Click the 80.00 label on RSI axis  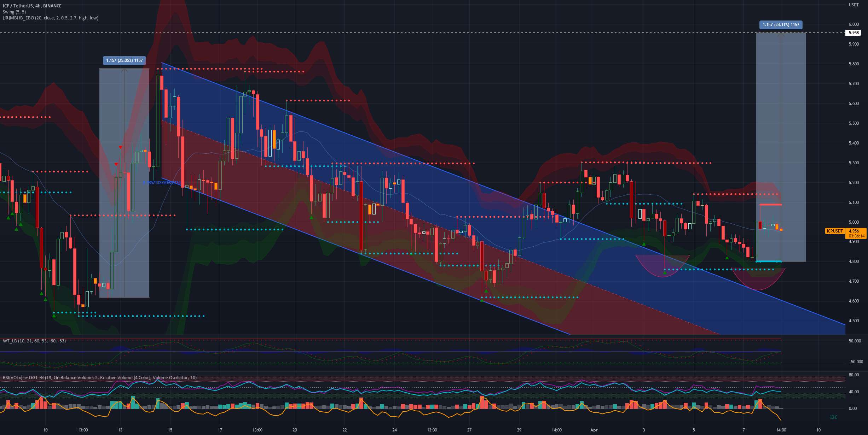pos(853,375)
